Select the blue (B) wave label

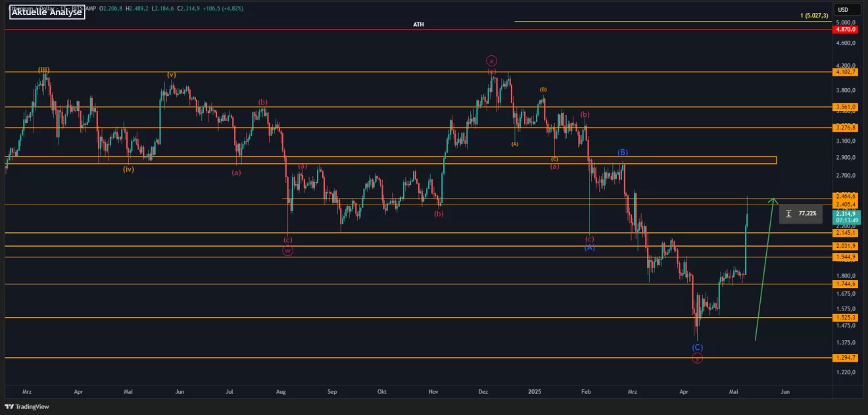pyautogui.click(x=623, y=153)
